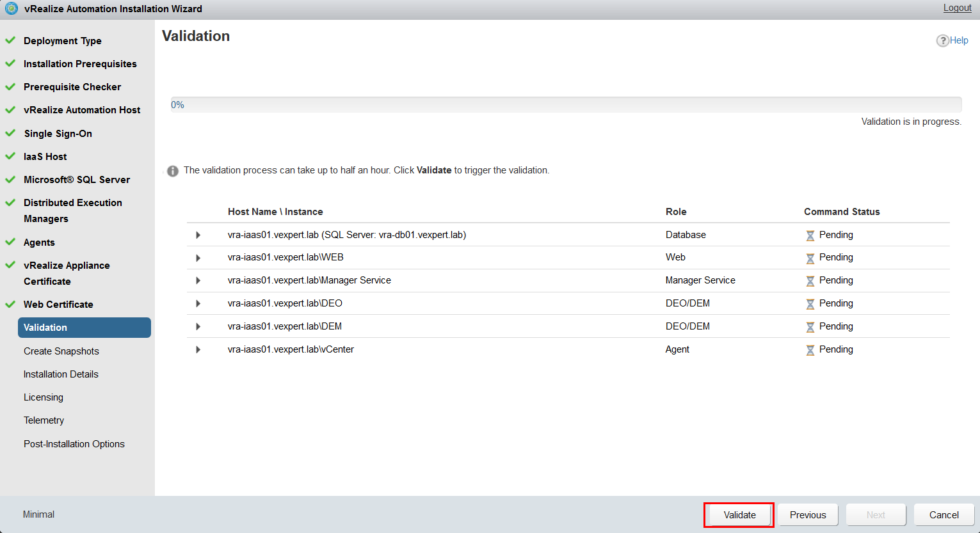
Task: Expand the vra-iaas01 WEB row
Action: [x=198, y=258]
